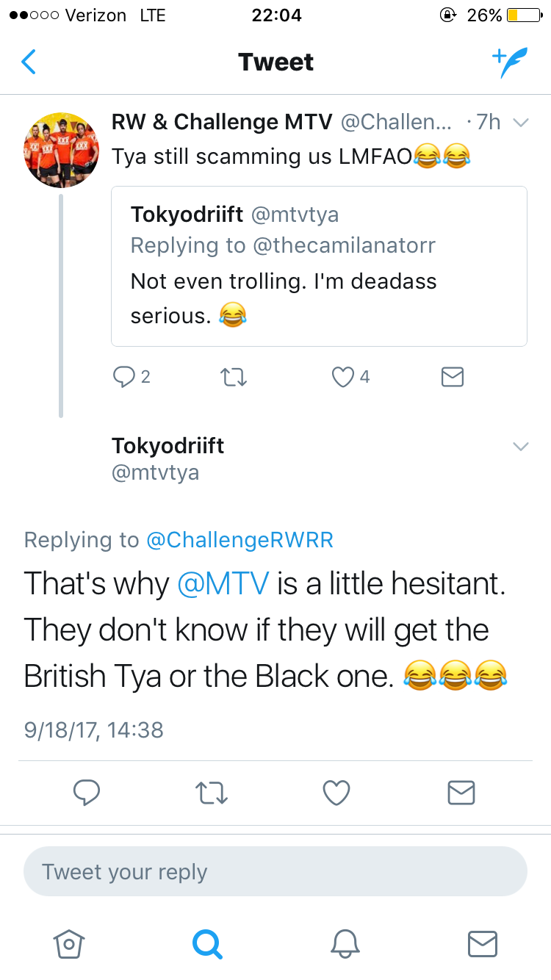Open dropdown chevron on RW & Challenge tweet
Image resolution: width=551 pixels, height=980 pixels.
click(520, 123)
